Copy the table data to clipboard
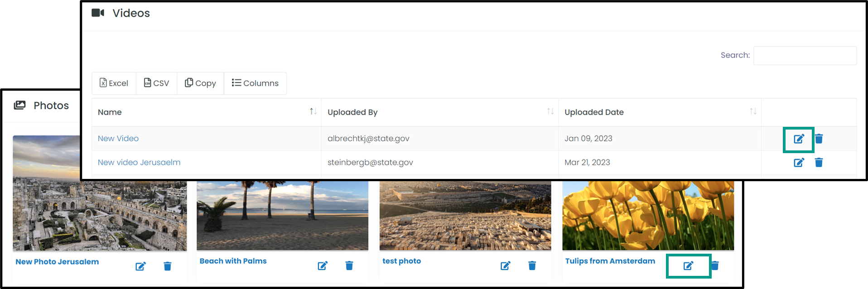This screenshot has width=868, height=289. pos(200,83)
